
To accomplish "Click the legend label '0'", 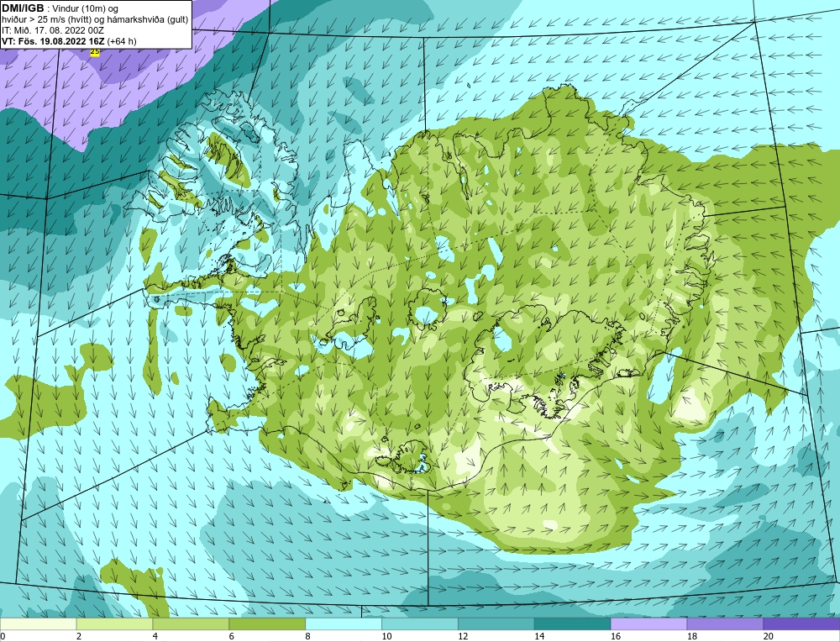I will (3, 636).
